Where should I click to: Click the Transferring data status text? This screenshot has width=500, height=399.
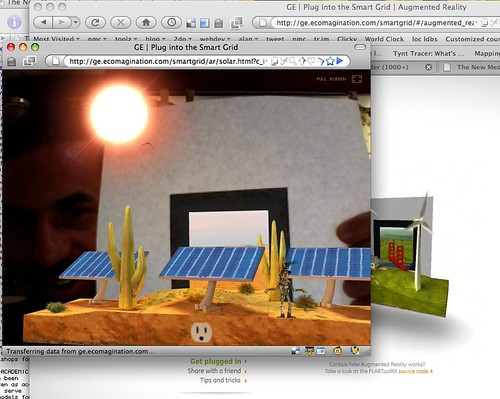tap(80, 351)
